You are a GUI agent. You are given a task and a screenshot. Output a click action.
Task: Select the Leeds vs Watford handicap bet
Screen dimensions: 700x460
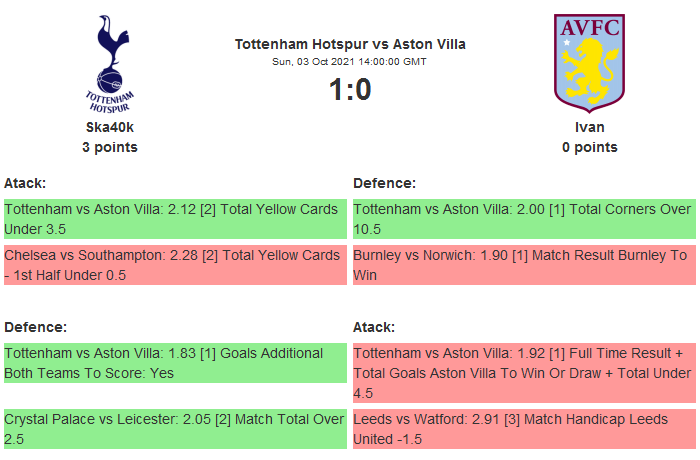click(x=524, y=429)
